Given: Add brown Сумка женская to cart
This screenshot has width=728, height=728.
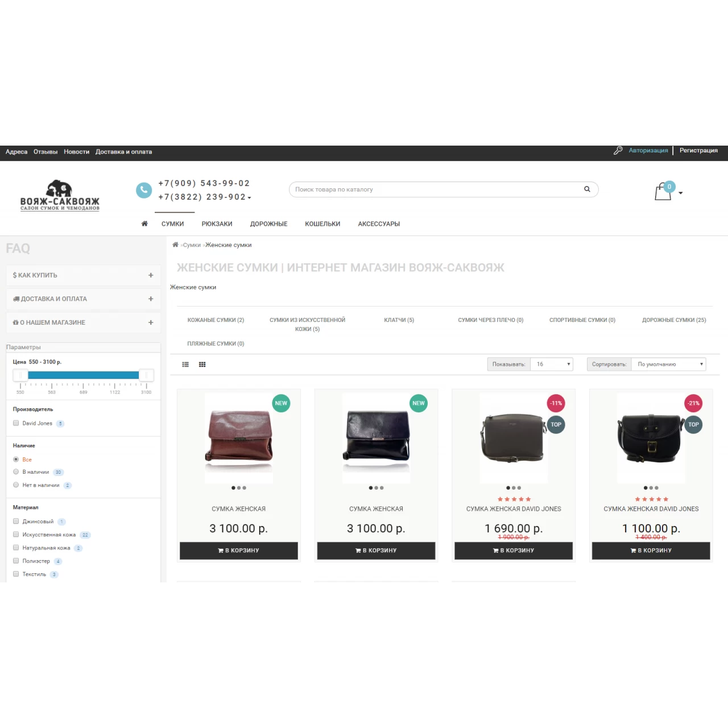Looking at the screenshot, I should pos(239,551).
